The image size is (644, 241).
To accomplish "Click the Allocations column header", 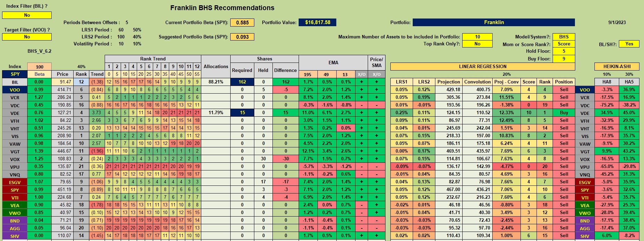I will point(216,66).
